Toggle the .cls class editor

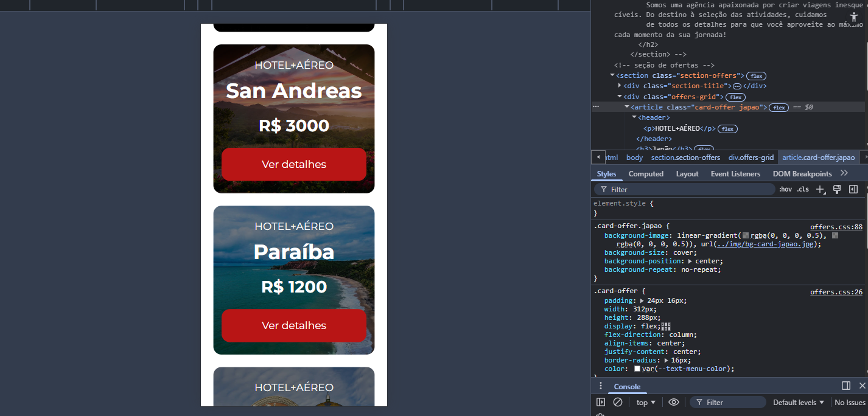pos(803,189)
